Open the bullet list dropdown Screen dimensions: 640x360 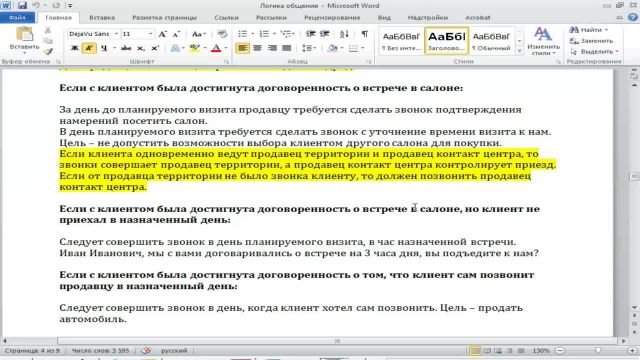coord(253,34)
